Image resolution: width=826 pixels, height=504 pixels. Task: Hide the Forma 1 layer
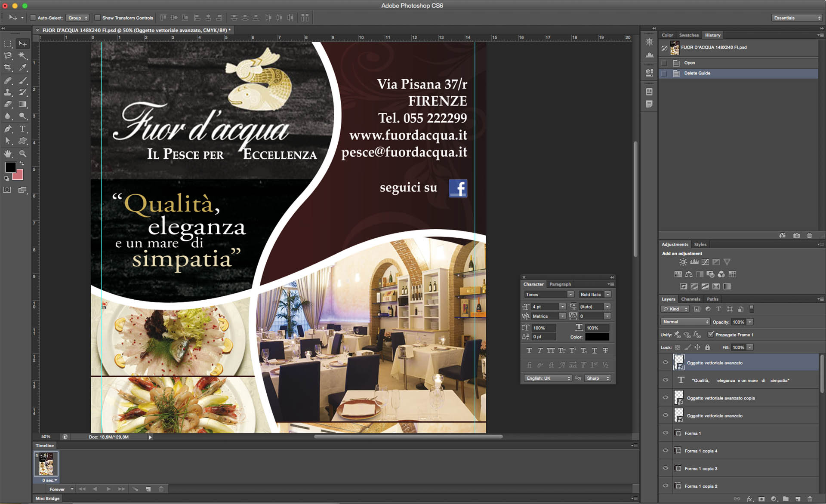pyautogui.click(x=666, y=433)
